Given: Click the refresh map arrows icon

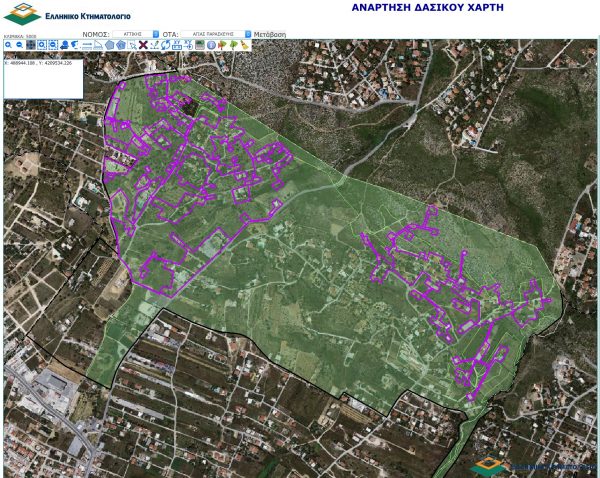Looking at the screenshot, I should (x=165, y=45).
